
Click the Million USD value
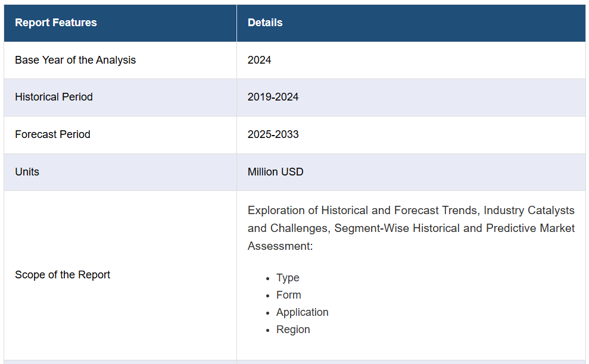(275, 172)
